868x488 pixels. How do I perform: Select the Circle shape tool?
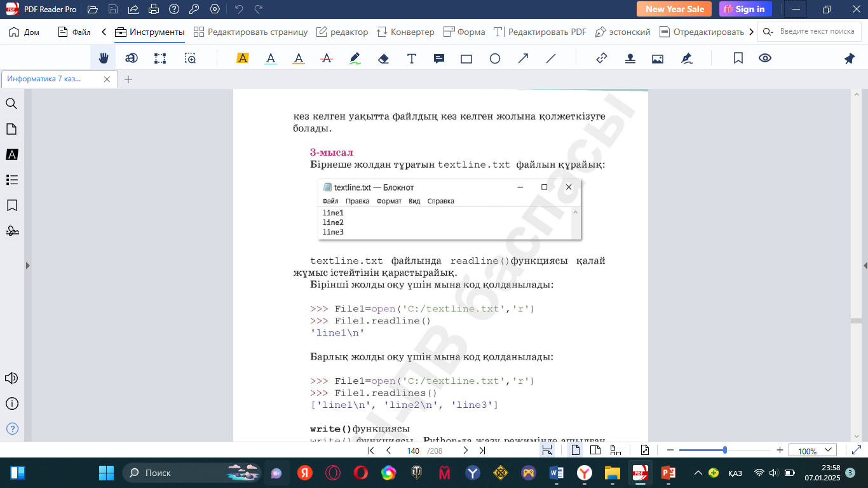495,58
